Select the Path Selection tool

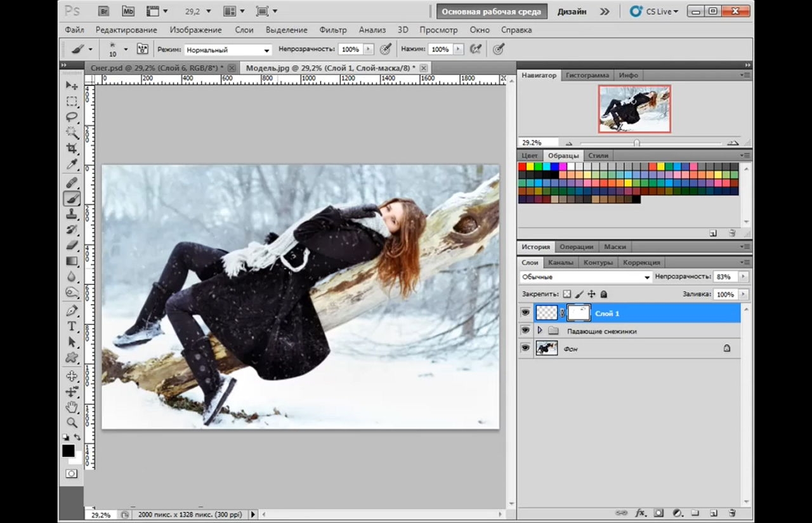point(72,343)
